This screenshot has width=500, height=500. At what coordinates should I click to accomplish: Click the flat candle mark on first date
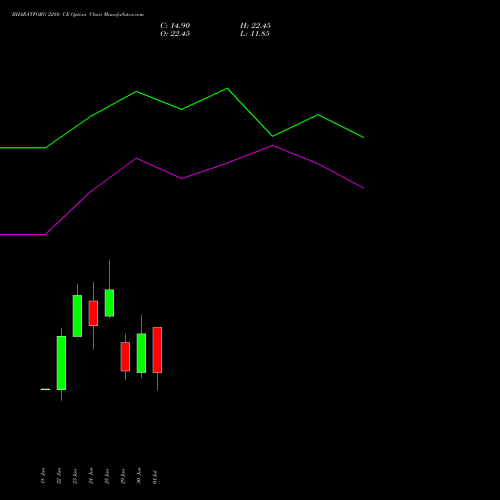point(45,389)
